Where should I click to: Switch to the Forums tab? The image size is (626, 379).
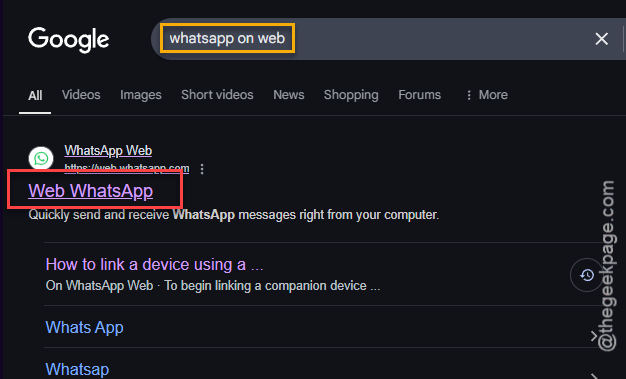point(420,95)
